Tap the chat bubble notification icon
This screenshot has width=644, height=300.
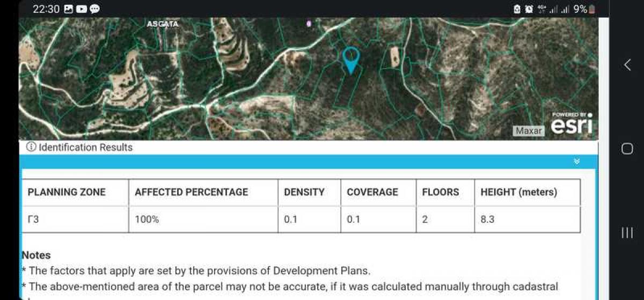coord(94,9)
